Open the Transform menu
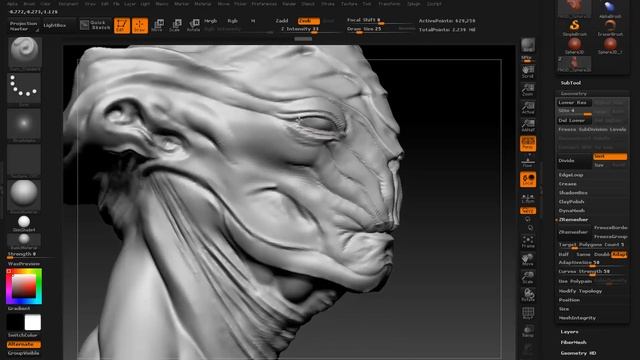 click(x=389, y=4)
